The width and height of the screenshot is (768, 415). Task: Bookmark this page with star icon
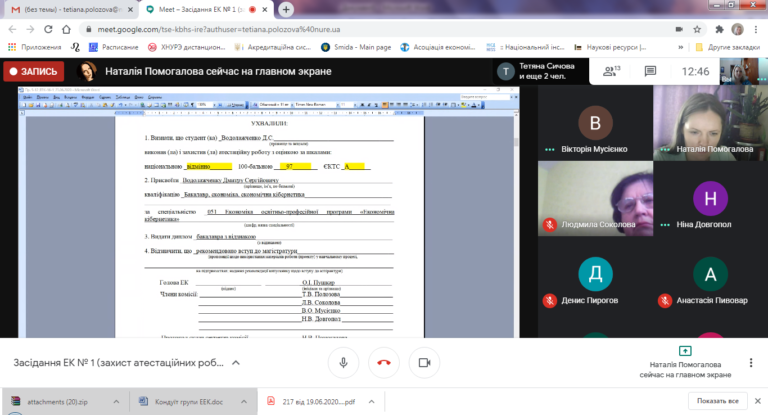696,29
